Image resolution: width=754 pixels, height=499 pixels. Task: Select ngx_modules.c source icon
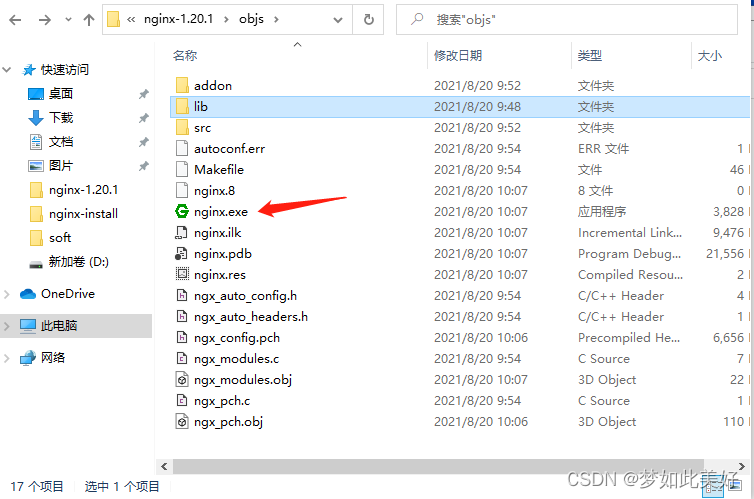coord(182,359)
